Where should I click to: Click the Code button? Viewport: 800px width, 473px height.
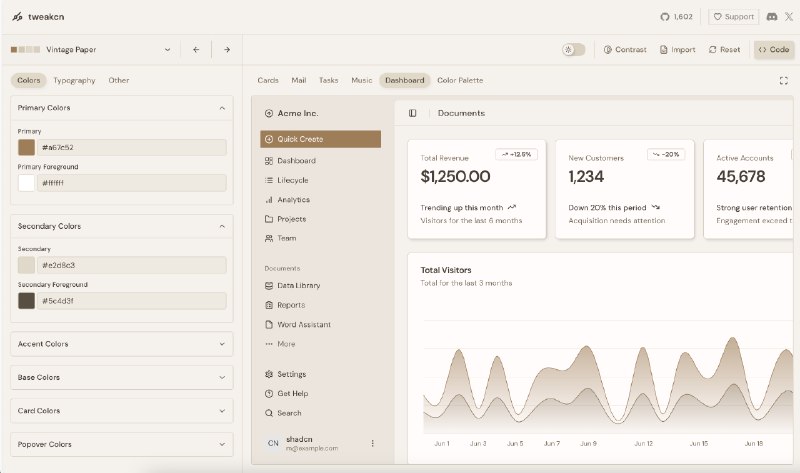773,49
